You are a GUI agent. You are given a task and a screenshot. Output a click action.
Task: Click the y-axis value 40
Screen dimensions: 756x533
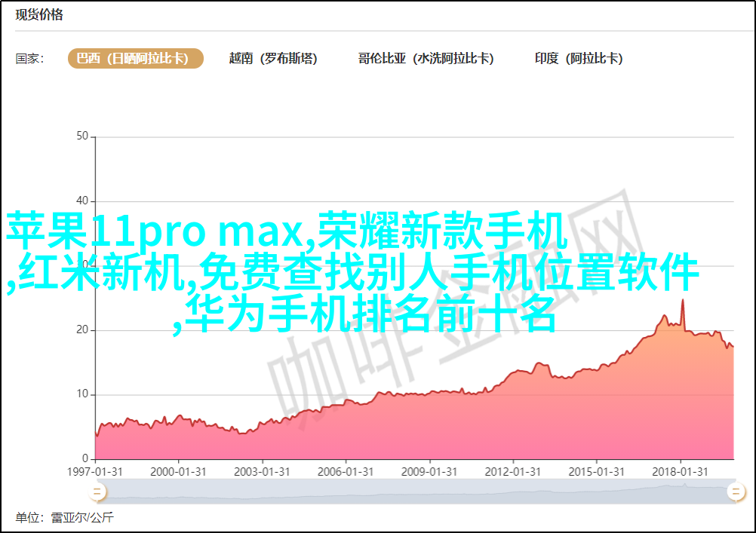click(x=82, y=201)
